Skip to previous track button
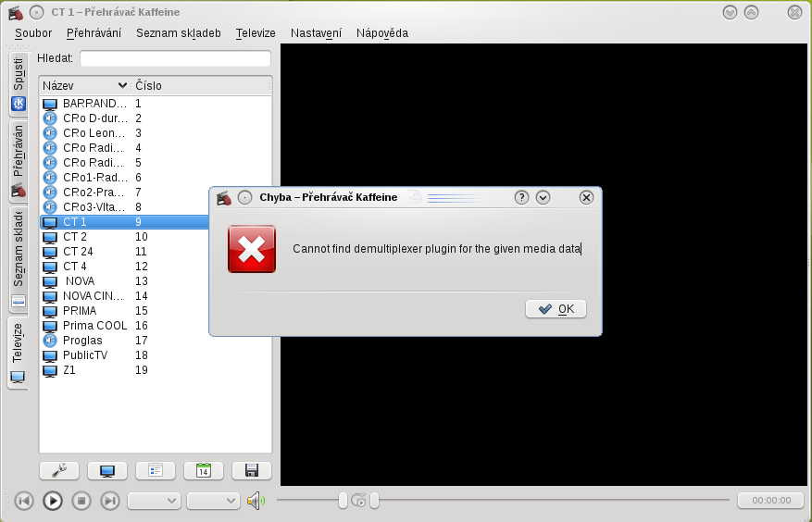The width and height of the screenshot is (812, 522). coord(24,501)
